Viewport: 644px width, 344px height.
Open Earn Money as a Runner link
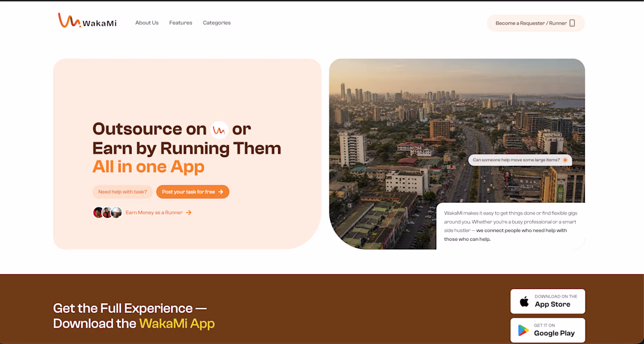(159, 213)
